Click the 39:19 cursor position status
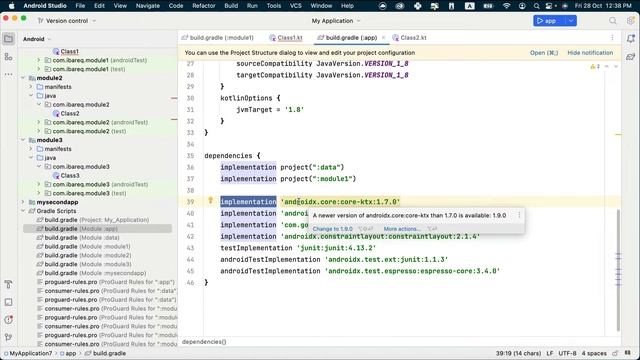Screen dimensions: 640x360 coord(518,353)
